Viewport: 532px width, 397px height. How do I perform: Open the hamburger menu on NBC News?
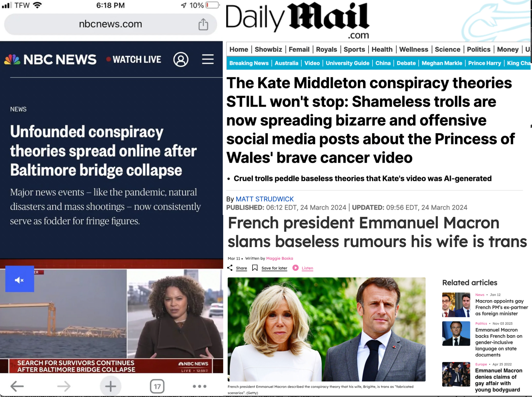208,59
